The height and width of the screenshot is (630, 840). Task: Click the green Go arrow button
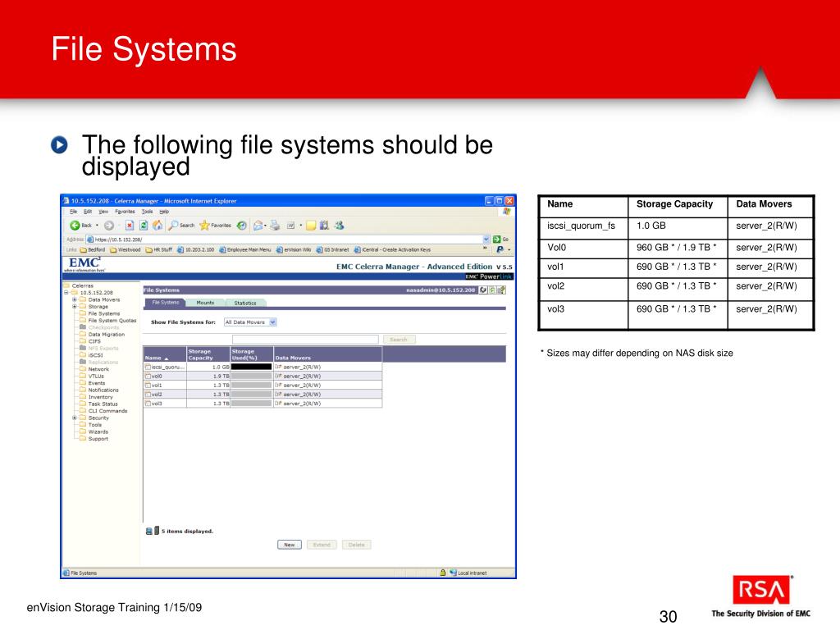pos(496,240)
